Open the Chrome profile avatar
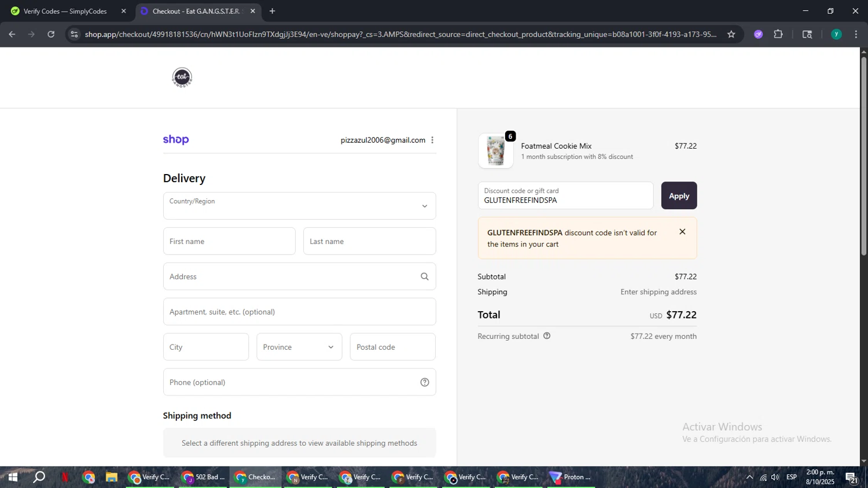 [x=836, y=34]
